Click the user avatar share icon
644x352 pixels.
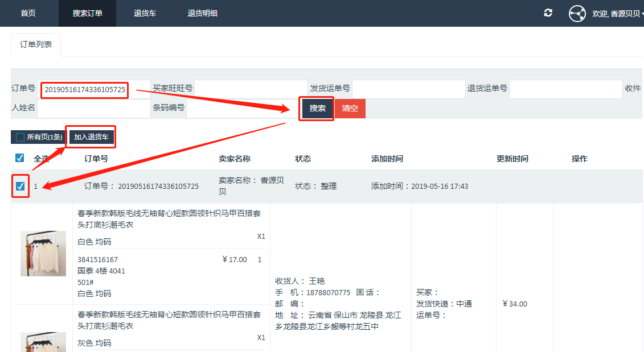577,14
